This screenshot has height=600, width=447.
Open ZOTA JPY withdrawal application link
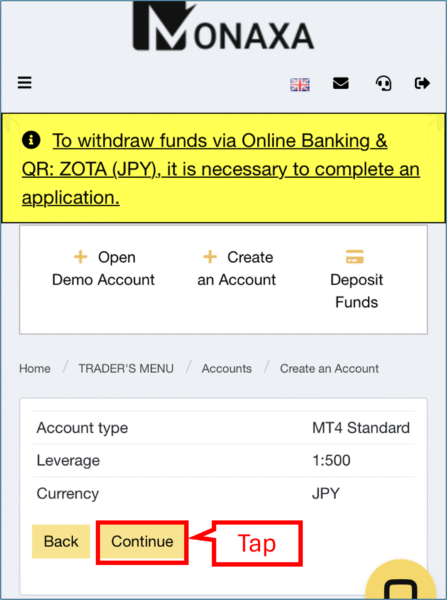point(221,169)
